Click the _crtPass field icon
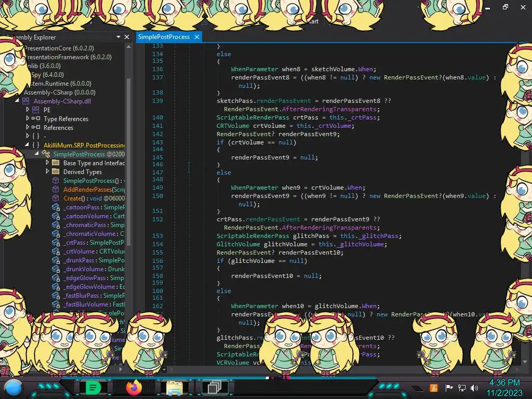Viewport: 532px width, 399px height. coord(56,243)
